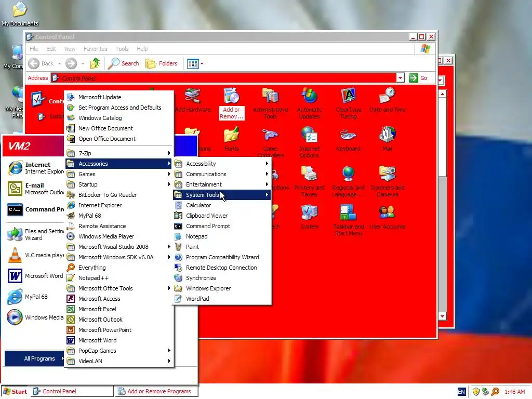Screen dimensions: 532x399
Task: Click All Programs in Start menu
Action: pyautogui.click(x=35, y=358)
